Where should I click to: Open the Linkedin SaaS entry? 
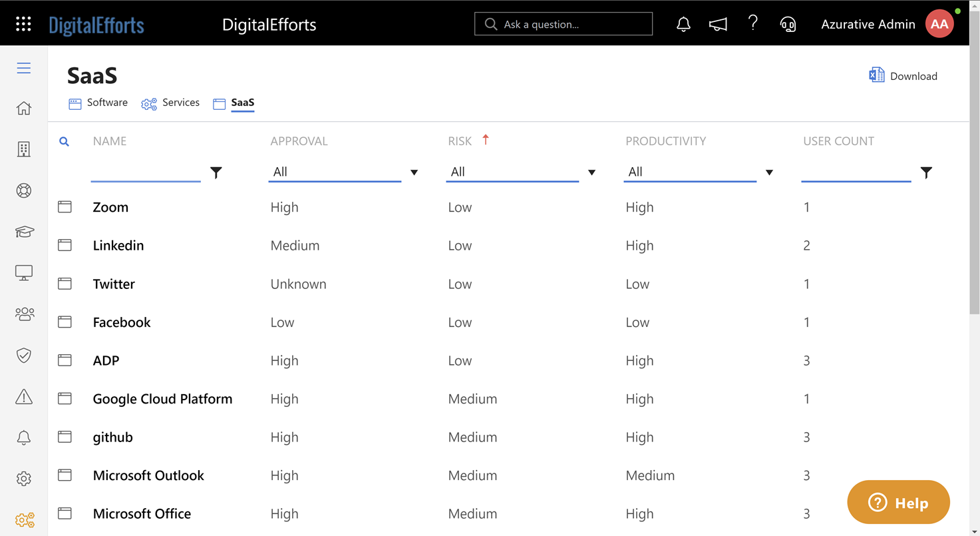coord(118,246)
